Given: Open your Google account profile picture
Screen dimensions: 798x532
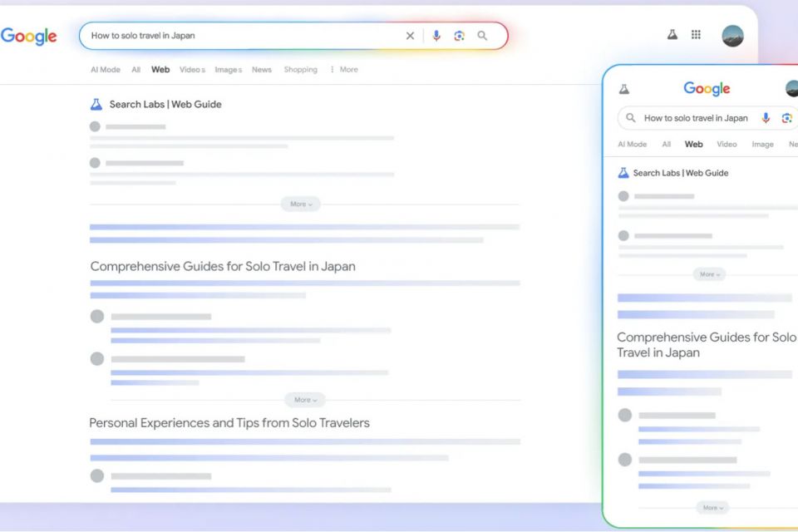Looking at the screenshot, I should point(732,36).
